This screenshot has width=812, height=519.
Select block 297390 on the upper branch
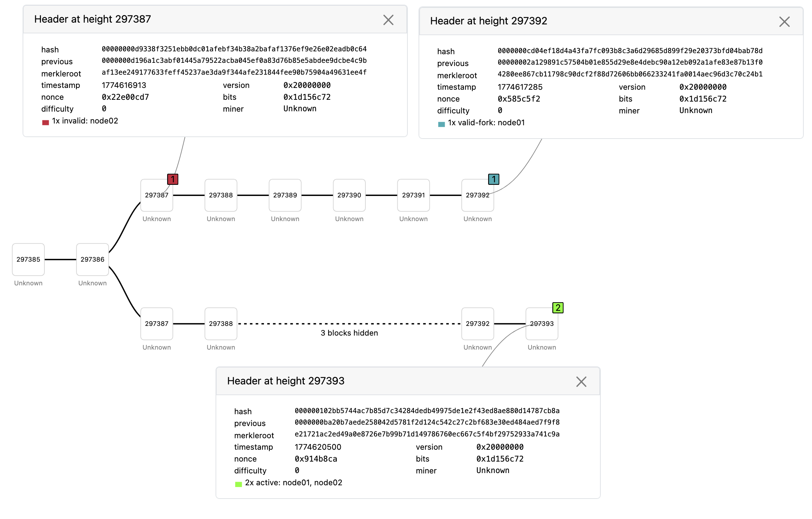pyautogui.click(x=349, y=195)
